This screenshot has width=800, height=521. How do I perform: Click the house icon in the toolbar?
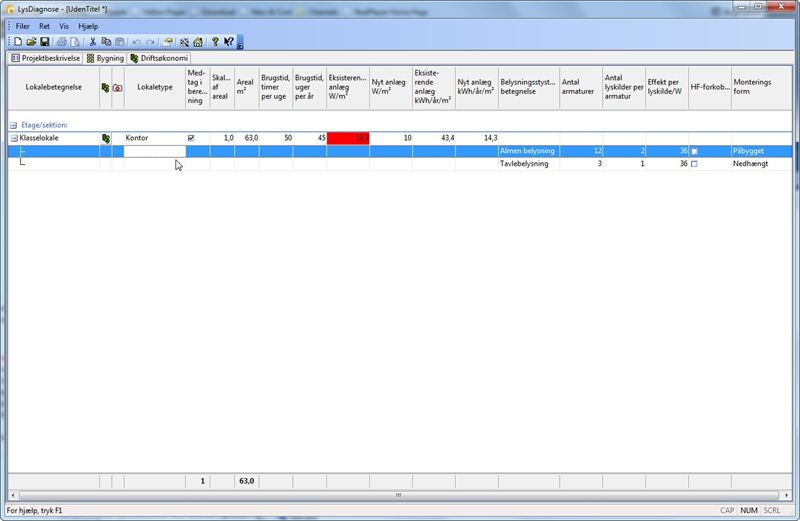tap(198, 42)
